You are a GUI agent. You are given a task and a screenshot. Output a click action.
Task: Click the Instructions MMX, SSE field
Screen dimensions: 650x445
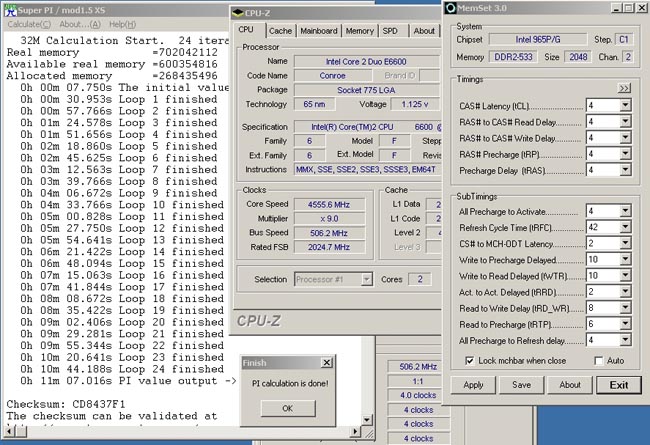point(367,170)
